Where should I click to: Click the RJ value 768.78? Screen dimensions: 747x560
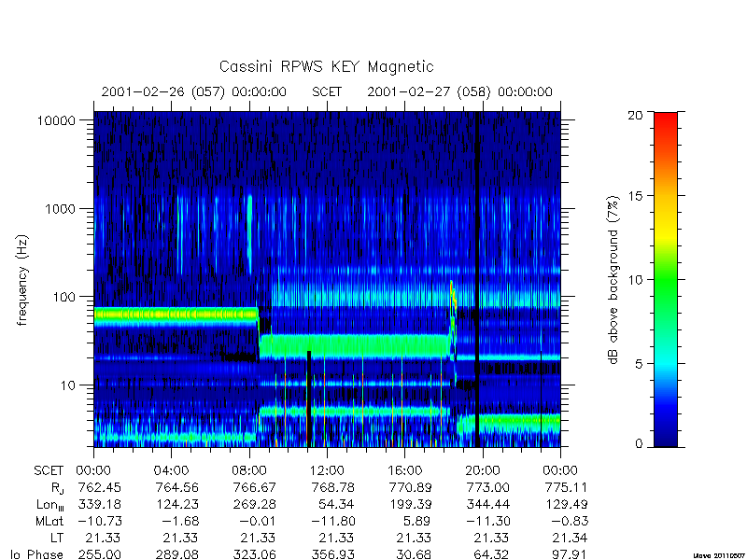pos(333,488)
